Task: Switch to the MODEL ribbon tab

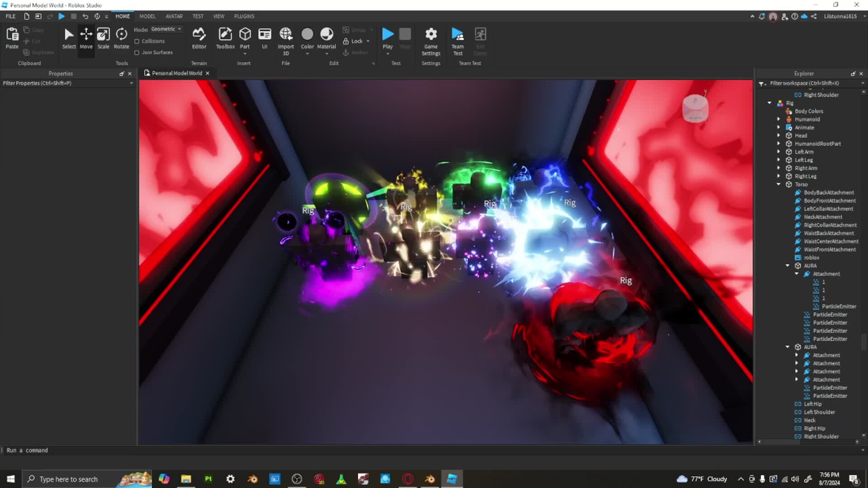Action: [147, 16]
